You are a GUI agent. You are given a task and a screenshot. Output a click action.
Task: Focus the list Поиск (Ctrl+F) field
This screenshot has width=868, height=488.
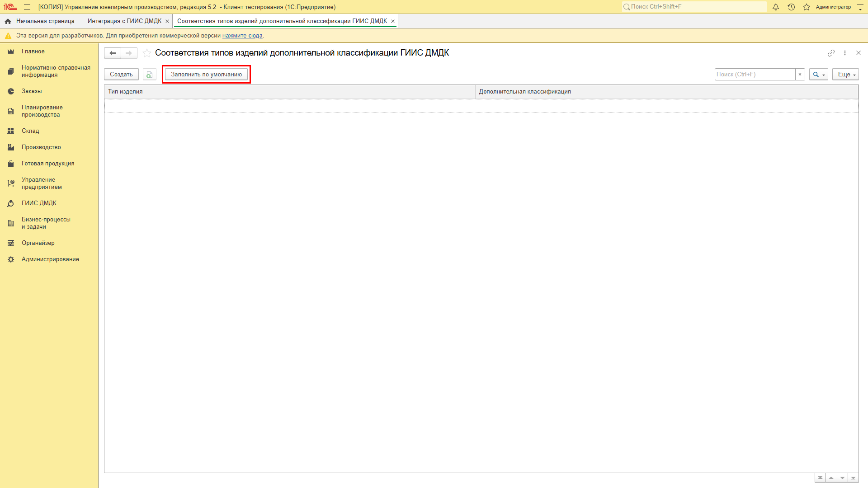pos(755,75)
